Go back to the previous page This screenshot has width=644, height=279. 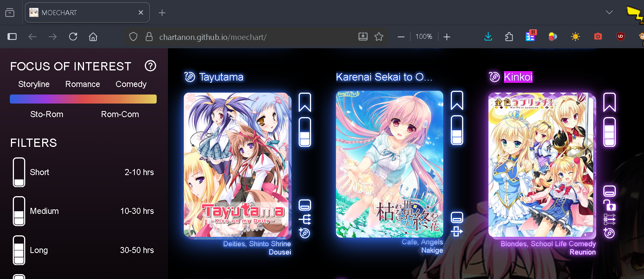pyautogui.click(x=32, y=37)
